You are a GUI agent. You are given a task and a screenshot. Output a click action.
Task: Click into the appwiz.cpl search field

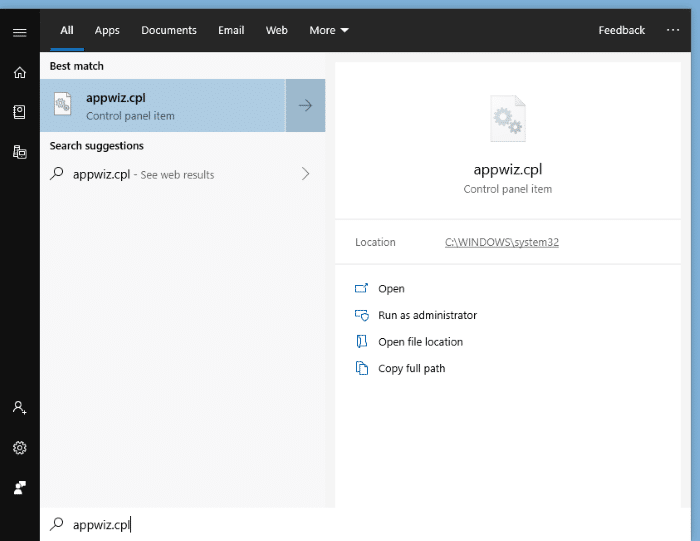point(365,524)
